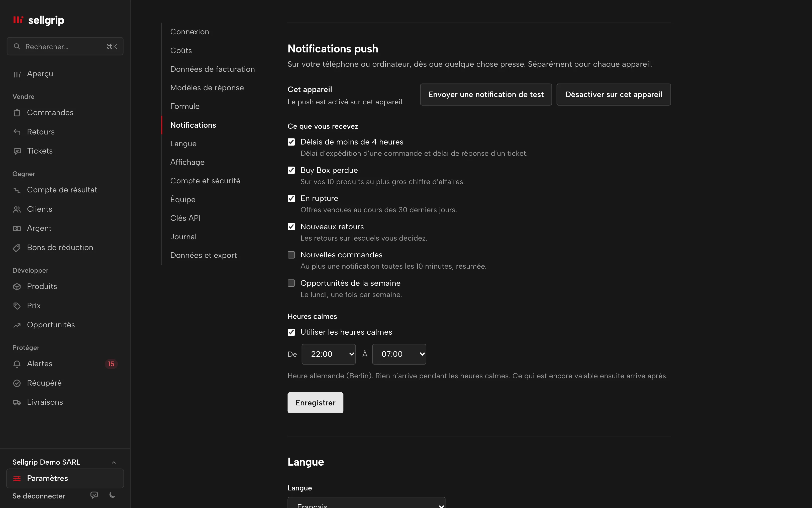Click the Récupéré checkmark circle icon

[17, 383]
